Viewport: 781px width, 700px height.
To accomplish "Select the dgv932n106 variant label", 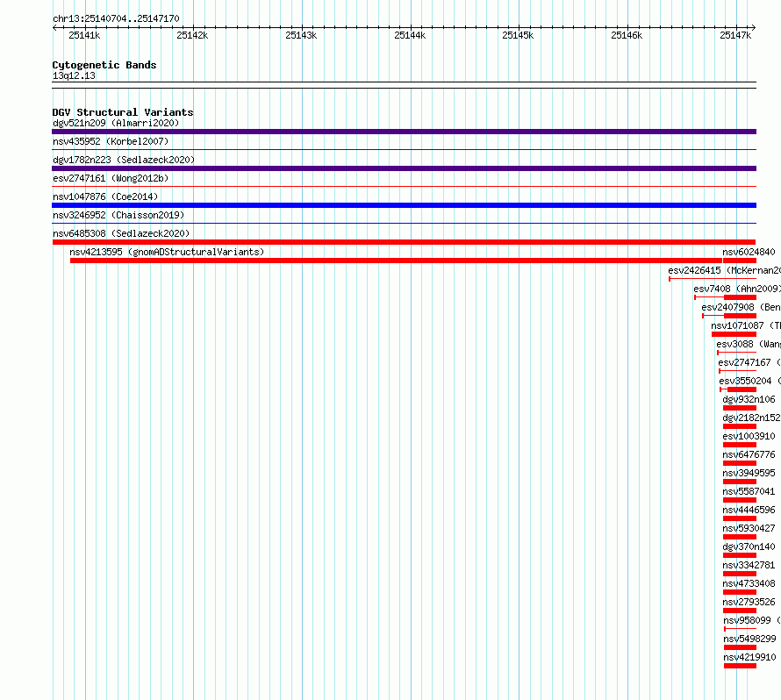I will point(749,399).
